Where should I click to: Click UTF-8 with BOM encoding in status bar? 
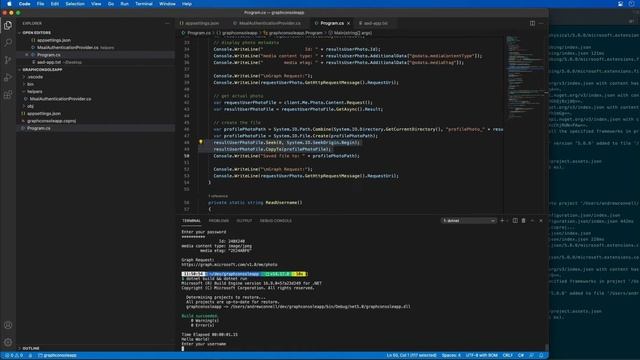click(x=482, y=355)
